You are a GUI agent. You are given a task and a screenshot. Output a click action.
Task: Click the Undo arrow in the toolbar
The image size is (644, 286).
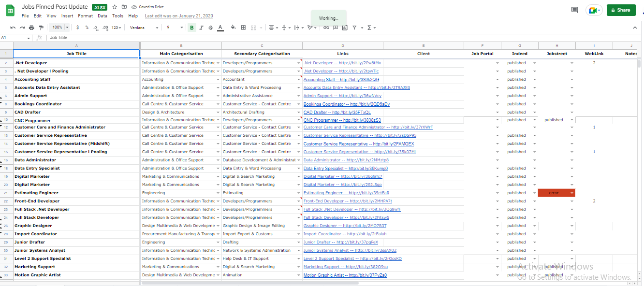[x=13, y=28]
